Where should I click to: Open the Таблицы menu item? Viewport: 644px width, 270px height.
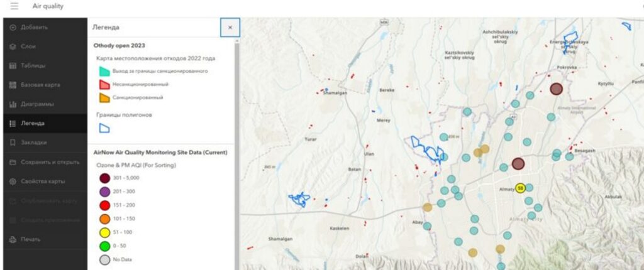45,66
